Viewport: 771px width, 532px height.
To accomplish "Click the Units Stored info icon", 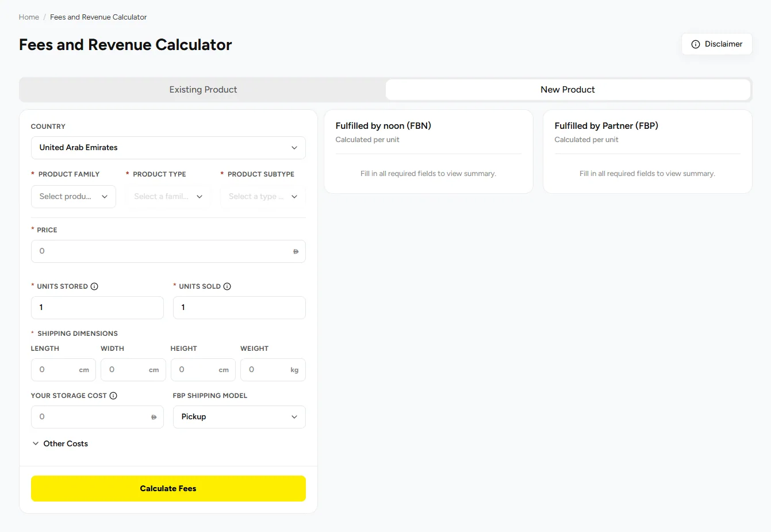I will point(94,286).
